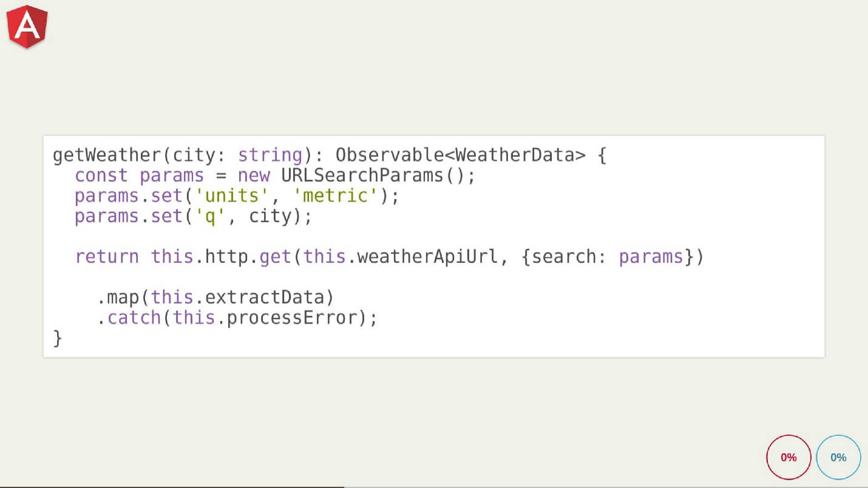
Task: Click the Observable<WeatherData> return type
Action: (x=460, y=155)
